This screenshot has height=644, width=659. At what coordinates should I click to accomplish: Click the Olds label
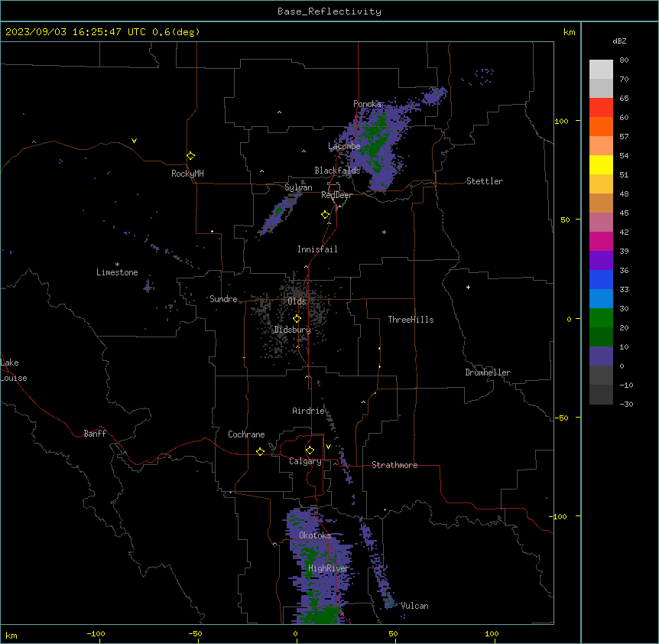pyautogui.click(x=297, y=301)
